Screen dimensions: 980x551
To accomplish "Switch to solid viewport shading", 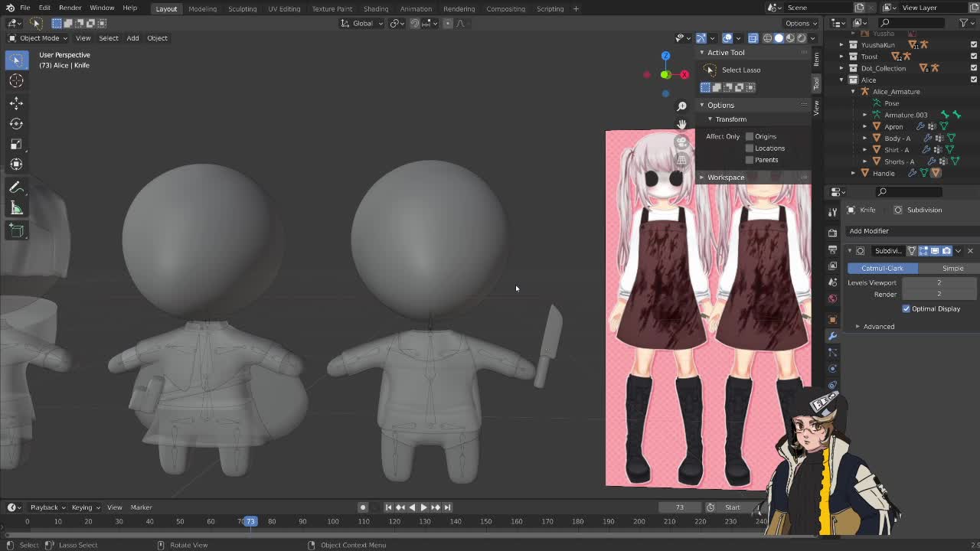I will [779, 37].
